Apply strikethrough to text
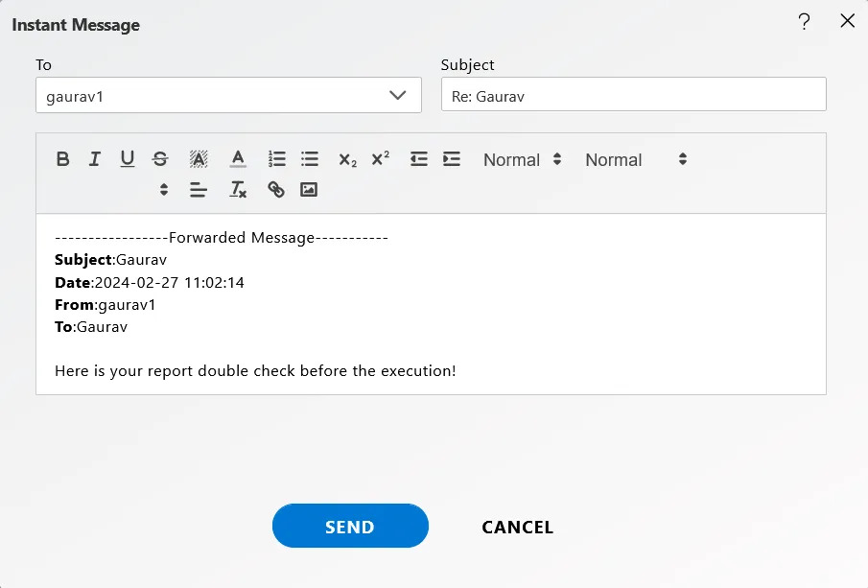868x588 pixels. 160,159
